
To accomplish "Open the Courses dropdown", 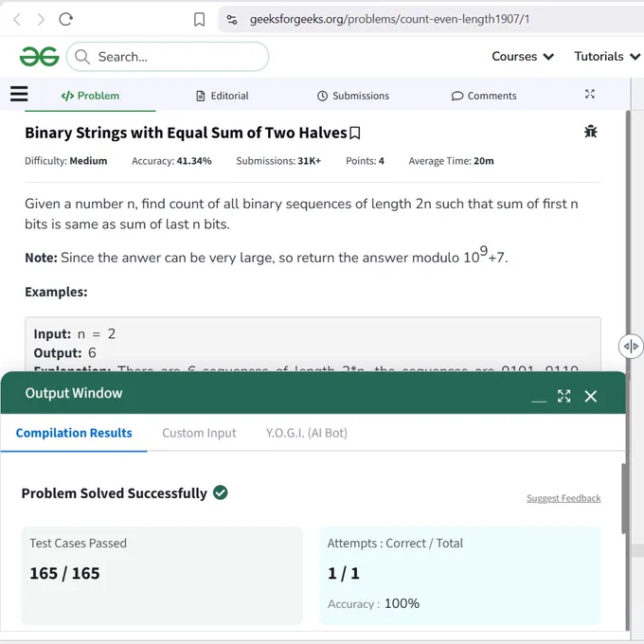I will pyautogui.click(x=523, y=56).
